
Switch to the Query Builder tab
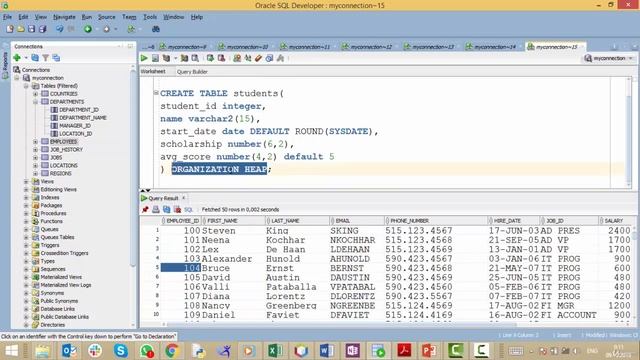[x=192, y=72]
